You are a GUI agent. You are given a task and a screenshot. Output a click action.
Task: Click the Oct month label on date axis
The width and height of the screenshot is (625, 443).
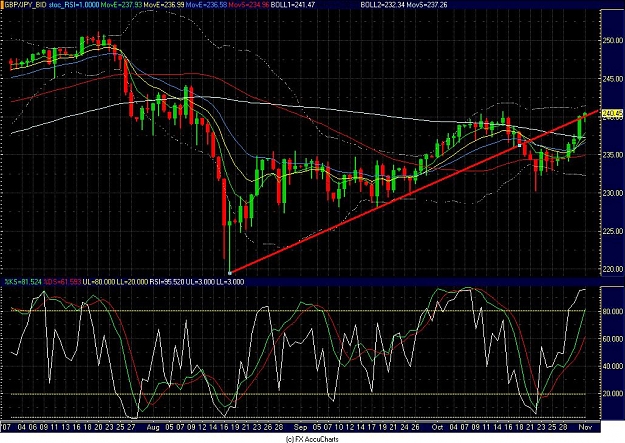pos(437,427)
